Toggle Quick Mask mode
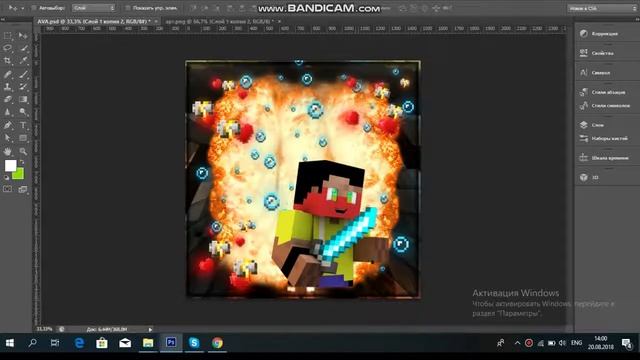This screenshot has width=640, height=360. coord(8,189)
